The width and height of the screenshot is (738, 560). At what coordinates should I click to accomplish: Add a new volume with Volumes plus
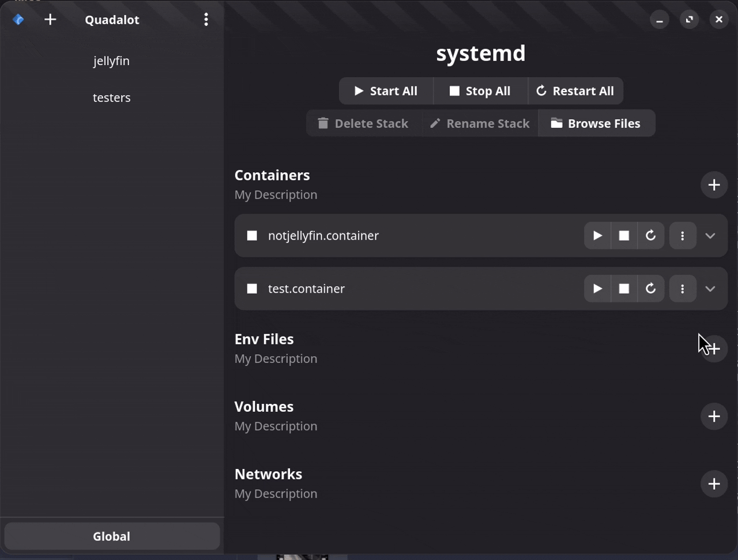(714, 416)
